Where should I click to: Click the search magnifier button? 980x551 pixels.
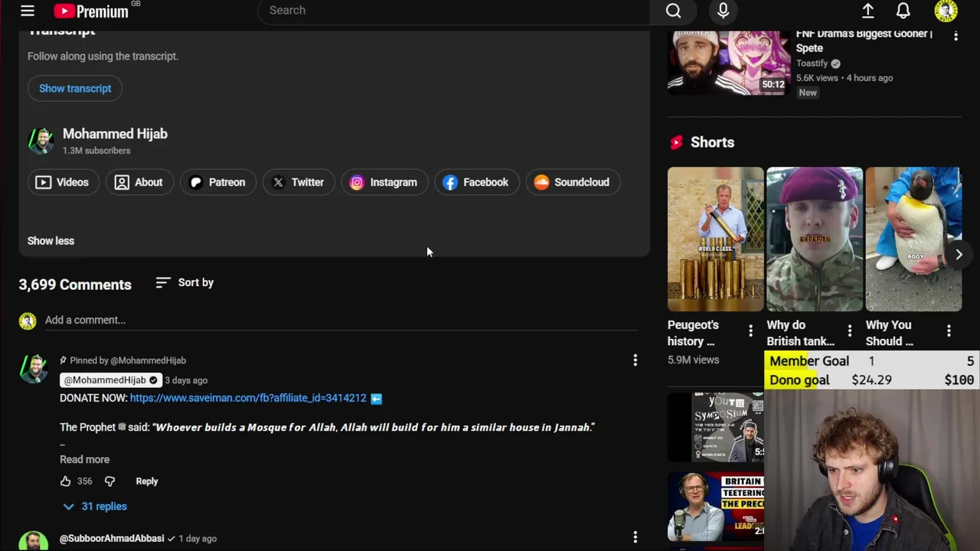click(x=673, y=11)
